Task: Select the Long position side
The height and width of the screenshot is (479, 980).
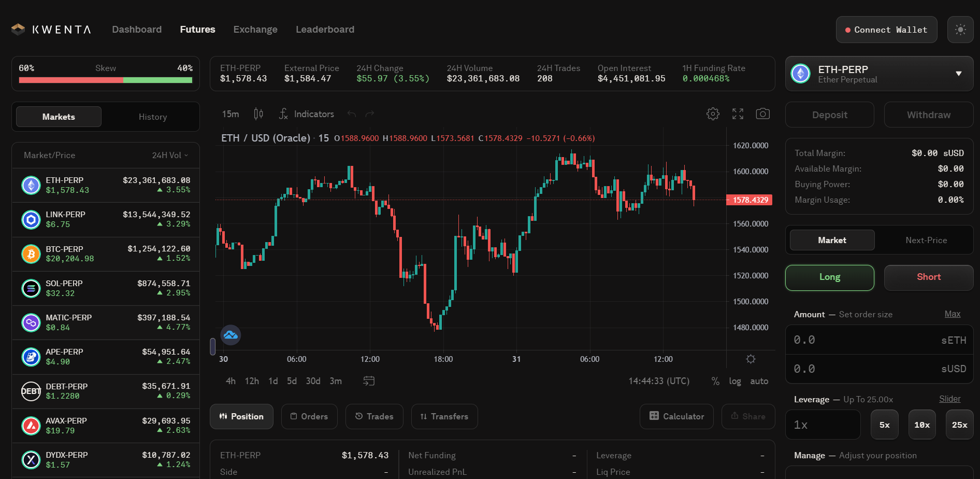Action: click(x=829, y=277)
